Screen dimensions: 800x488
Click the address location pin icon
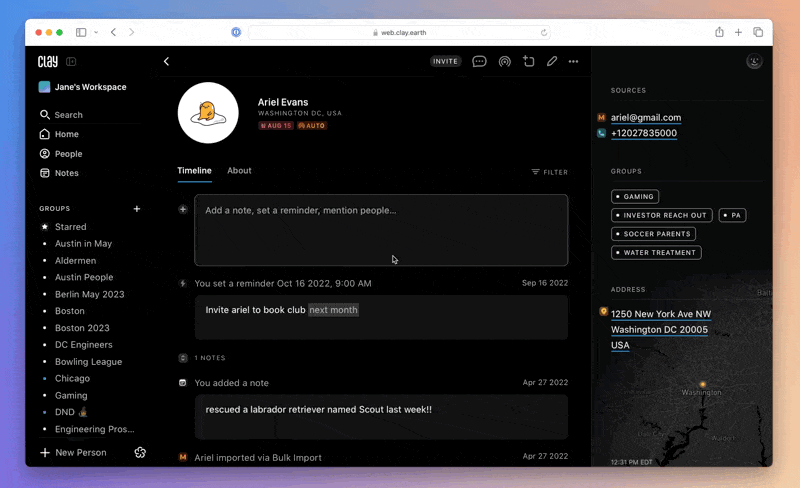pos(603,311)
